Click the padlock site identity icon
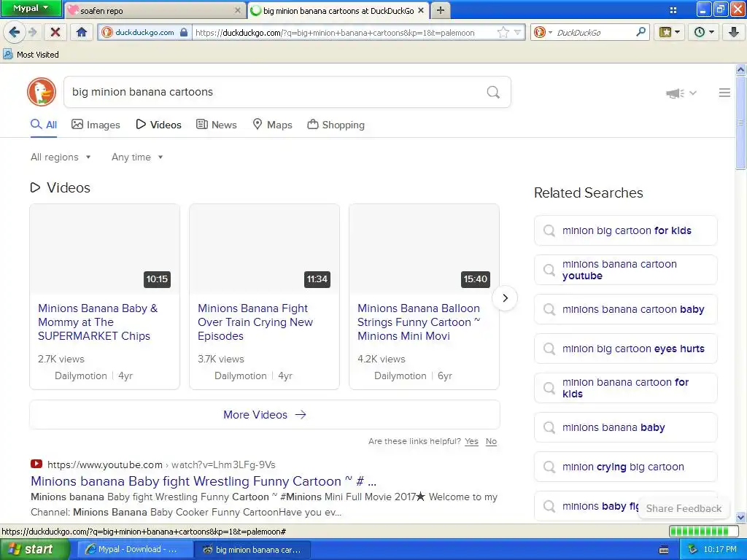 tap(184, 32)
